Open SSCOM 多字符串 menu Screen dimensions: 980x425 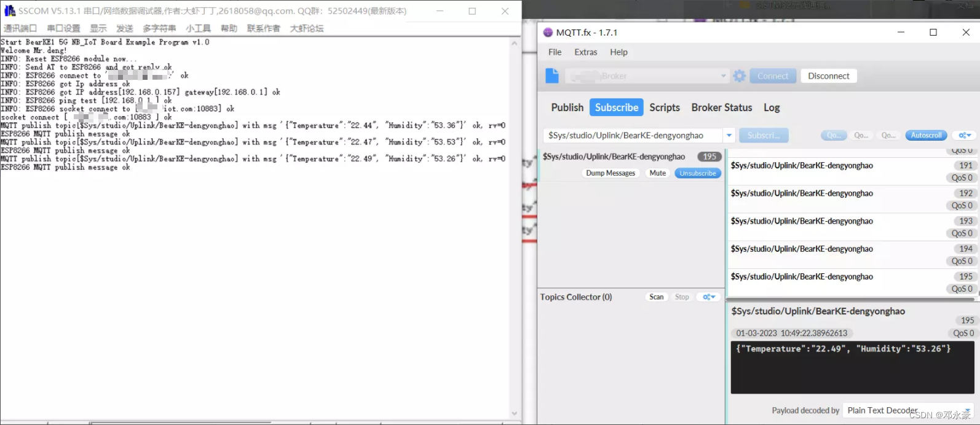coord(159,28)
